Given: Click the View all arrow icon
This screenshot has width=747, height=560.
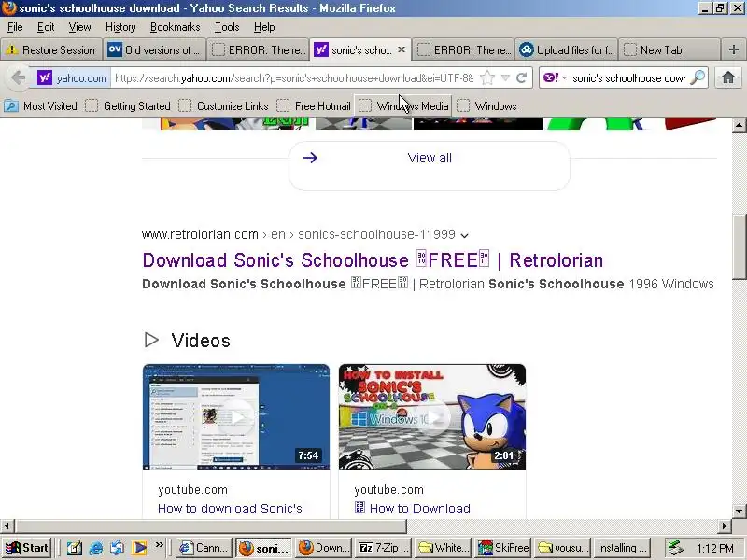Looking at the screenshot, I should coord(310,158).
